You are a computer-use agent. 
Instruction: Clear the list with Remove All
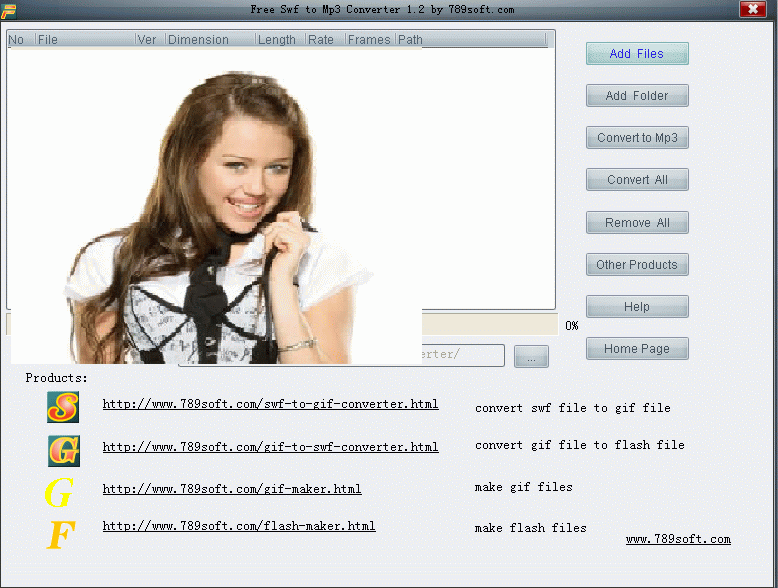637,223
